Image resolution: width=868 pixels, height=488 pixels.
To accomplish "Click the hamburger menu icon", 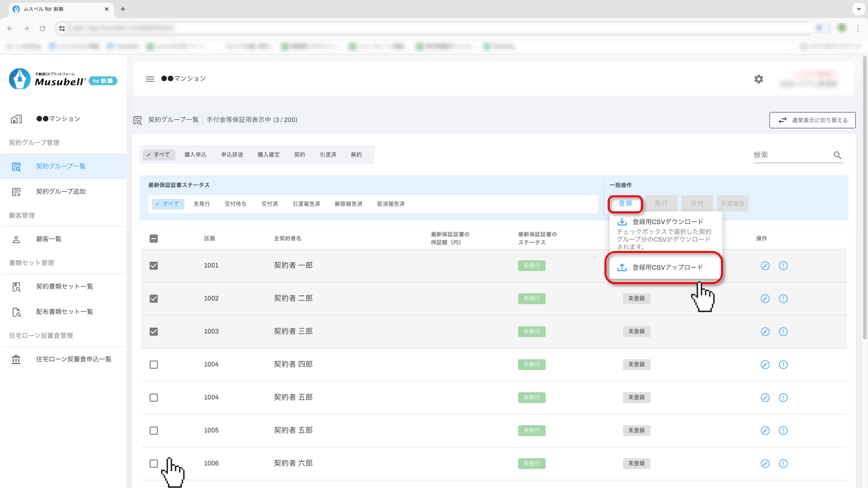I will click(x=150, y=79).
